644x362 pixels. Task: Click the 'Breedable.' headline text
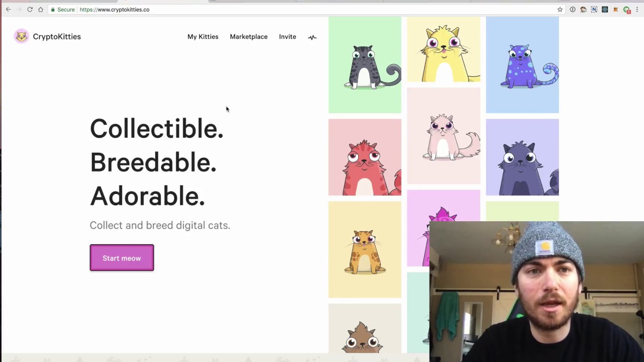pos(153,162)
